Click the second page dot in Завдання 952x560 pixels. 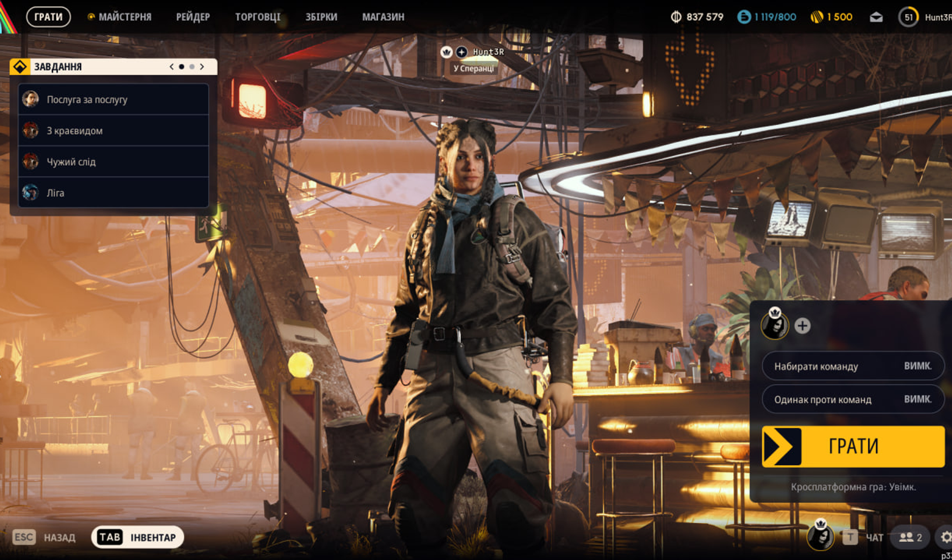[x=192, y=67]
